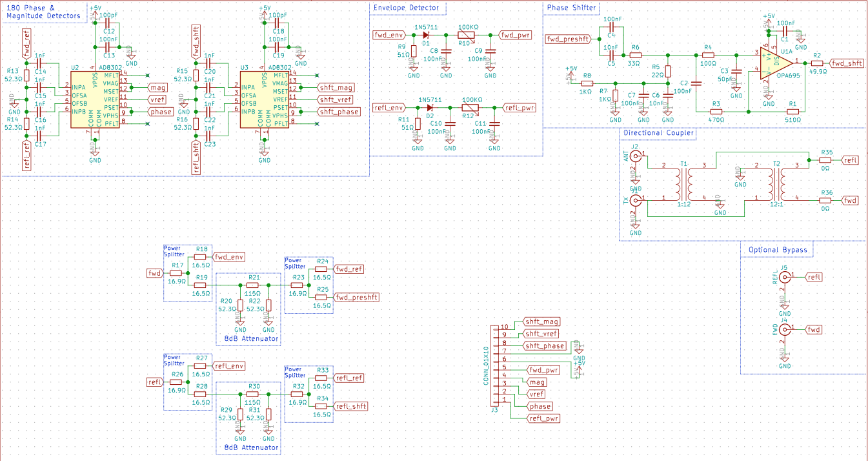The width and height of the screenshot is (868, 461).
Task: Click the U1A OPA695 op-amp triangle
Action: [x=776, y=63]
